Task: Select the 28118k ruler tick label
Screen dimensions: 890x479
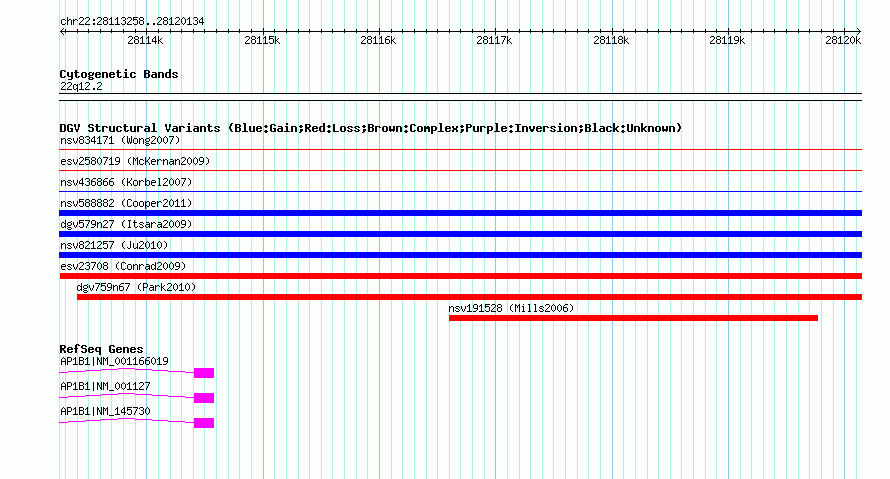Action: [611, 40]
